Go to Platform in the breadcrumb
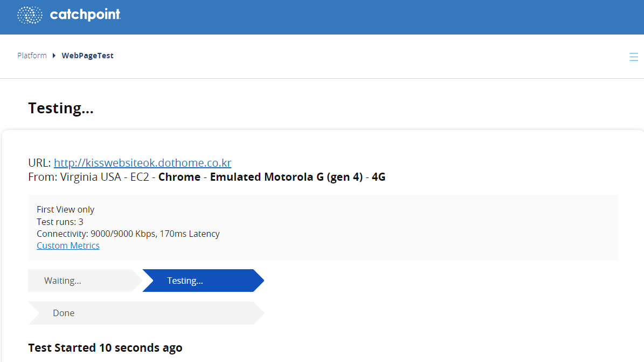644x362 pixels. pyautogui.click(x=32, y=56)
